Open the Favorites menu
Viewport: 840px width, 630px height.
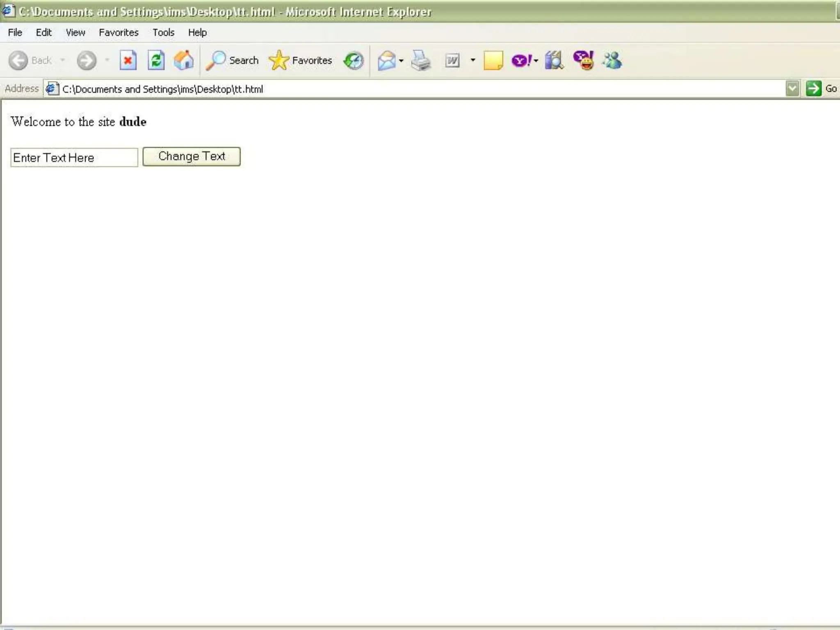point(119,32)
